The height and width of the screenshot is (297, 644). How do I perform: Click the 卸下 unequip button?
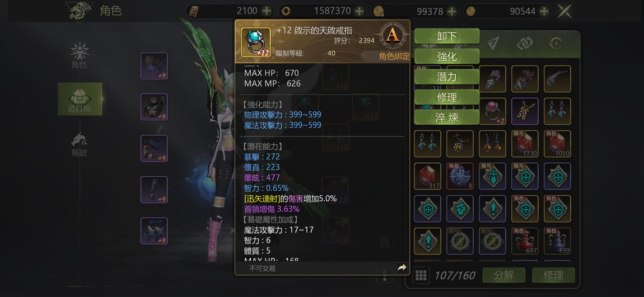pyautogui.click(x=447, y=36)
